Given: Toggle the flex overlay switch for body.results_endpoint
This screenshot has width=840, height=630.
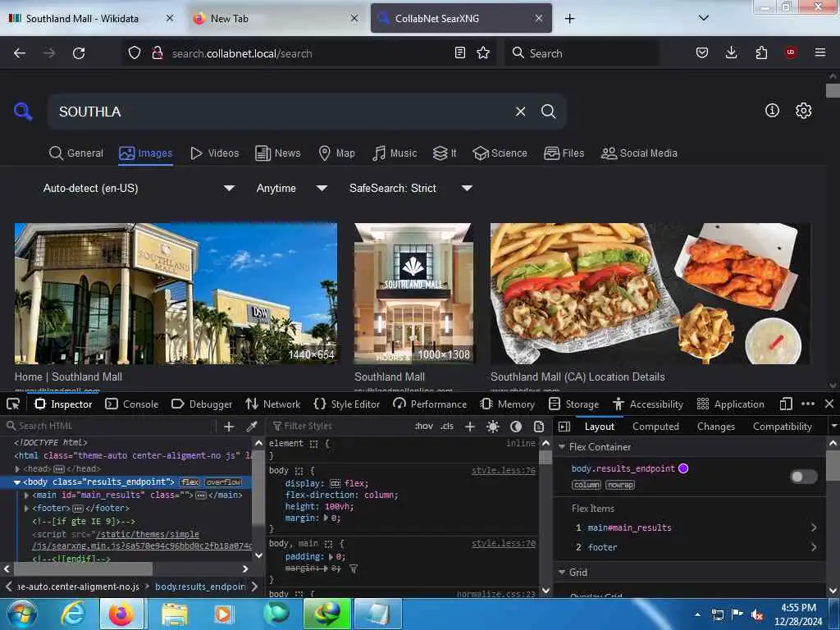Looking at the screenshot, I should 804,477.
